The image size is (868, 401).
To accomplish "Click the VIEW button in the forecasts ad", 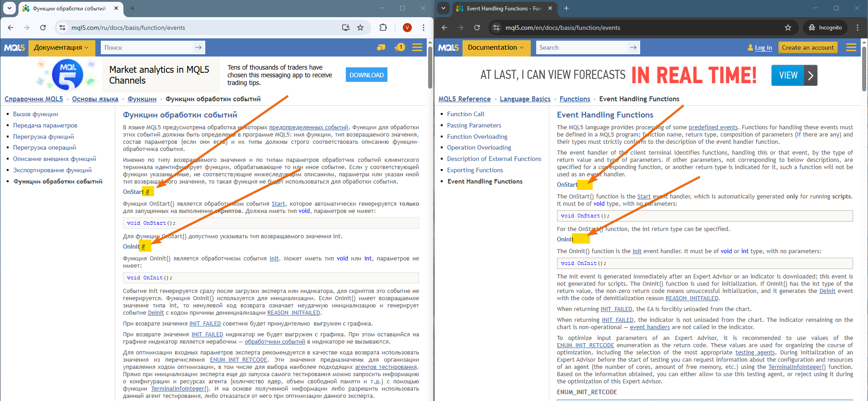I will (x=794, y=75).
